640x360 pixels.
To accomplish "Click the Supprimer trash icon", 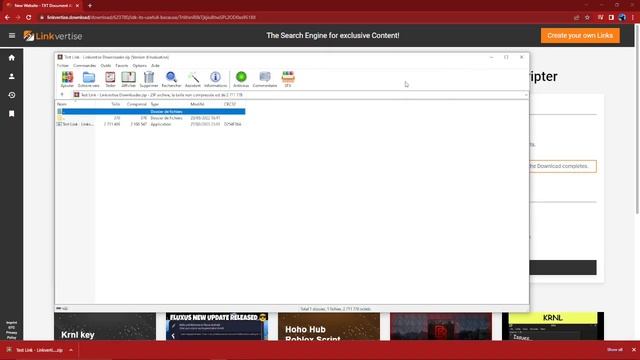I will [x=149, y=79].
